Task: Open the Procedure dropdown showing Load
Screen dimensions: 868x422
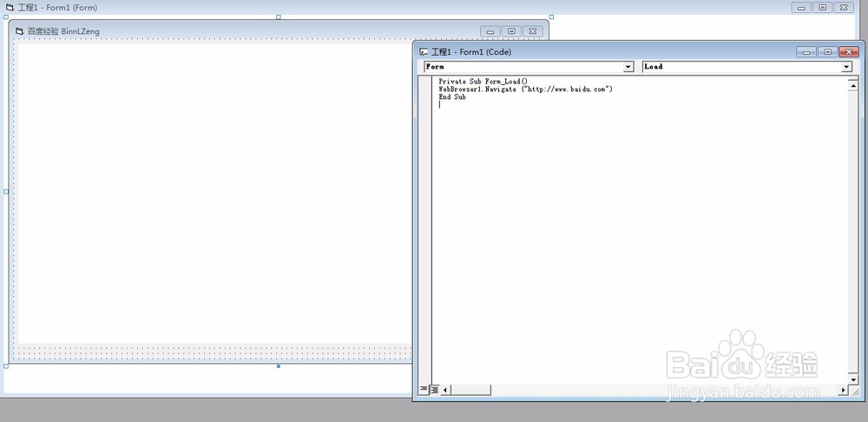Action: pyautogui.click(x=746, y=67)
